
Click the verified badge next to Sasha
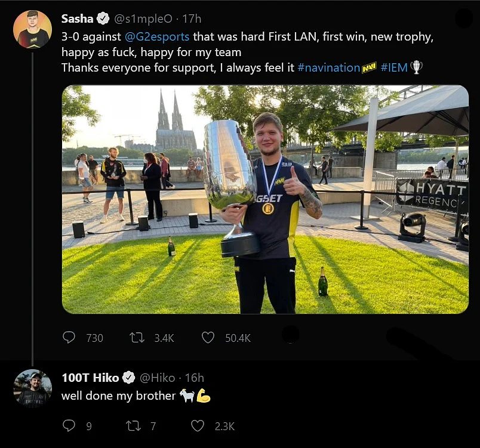click(x=103, y=18)
